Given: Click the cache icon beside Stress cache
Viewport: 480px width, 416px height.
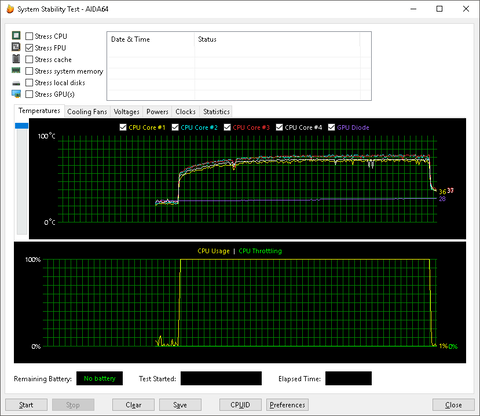Looking at the screenshot, I should [16, 59].
